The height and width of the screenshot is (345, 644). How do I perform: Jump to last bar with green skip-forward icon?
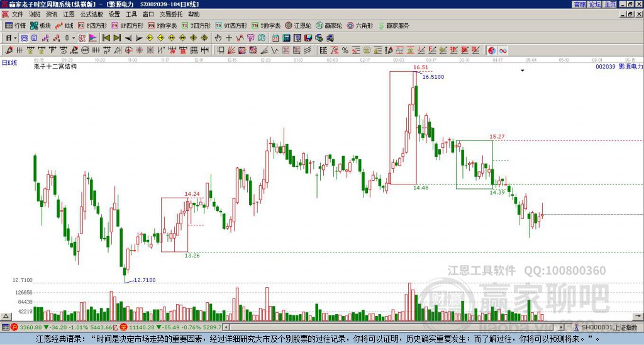tap(117, 38)
